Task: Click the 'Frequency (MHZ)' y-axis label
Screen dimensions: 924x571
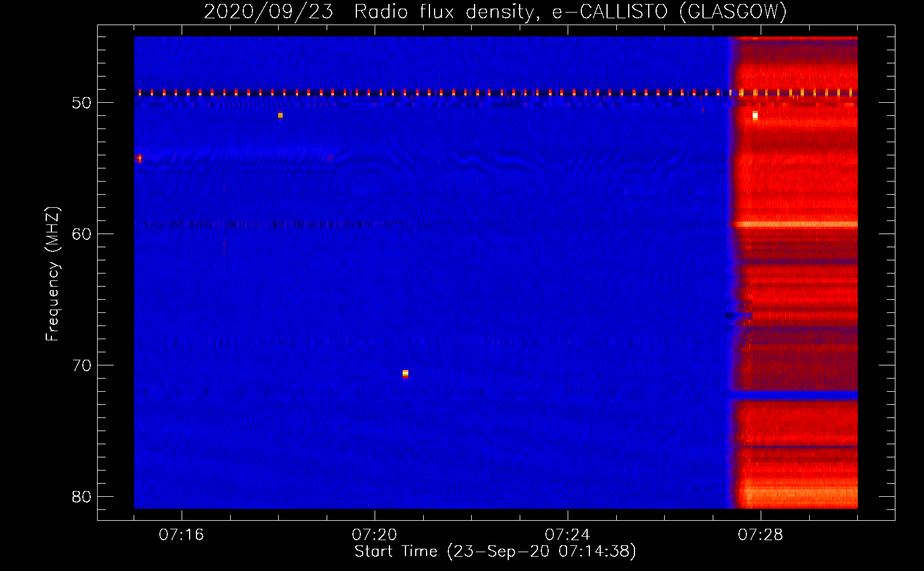Action: (53, 274)
